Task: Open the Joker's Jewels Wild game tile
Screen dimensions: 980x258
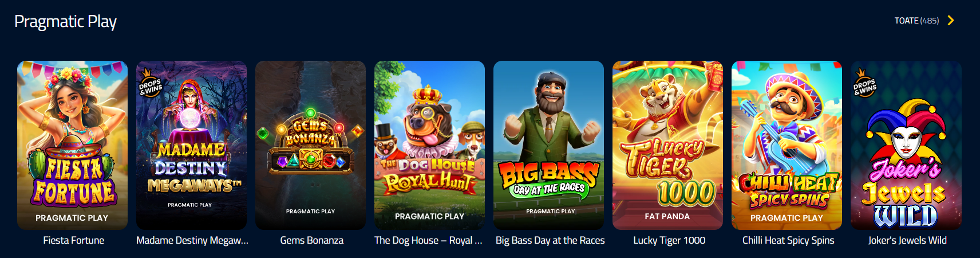Action: pyautogui.click(x=906, y=145)
